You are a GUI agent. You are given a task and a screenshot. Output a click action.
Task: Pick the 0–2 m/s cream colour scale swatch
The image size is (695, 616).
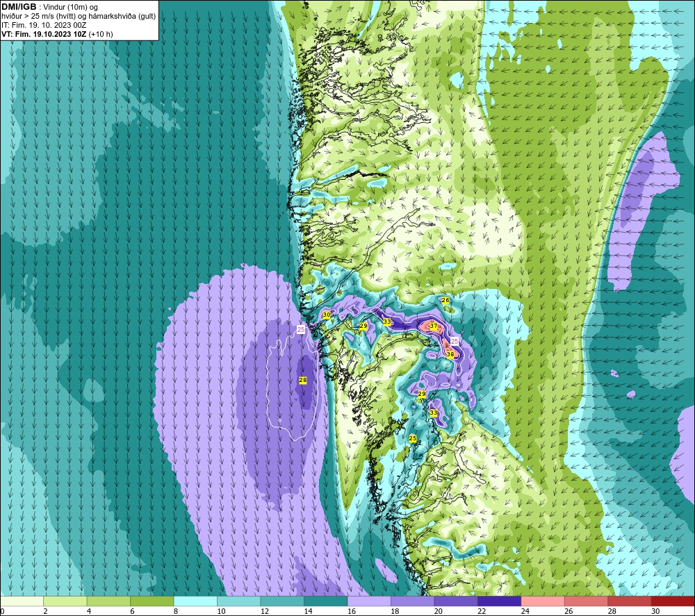[22, 601]
